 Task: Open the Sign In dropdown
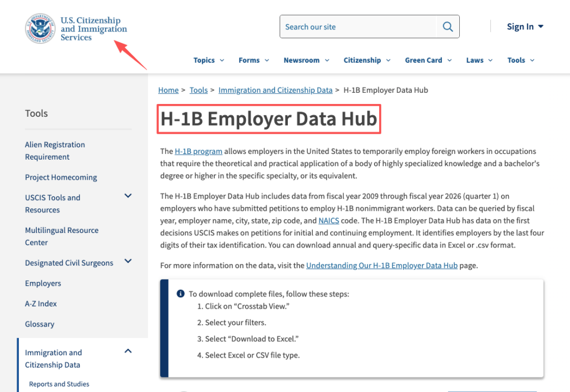(x=524, y=26)
